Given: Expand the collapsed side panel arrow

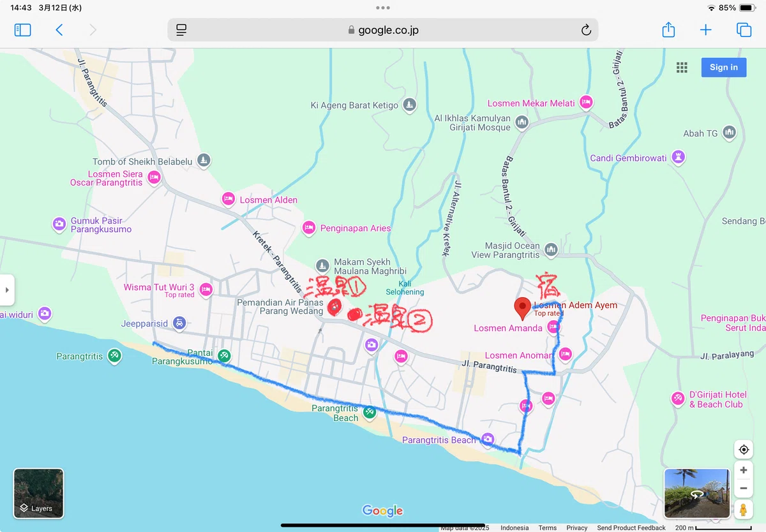Looking at the screenshot, I should click(x=7, y=290).
